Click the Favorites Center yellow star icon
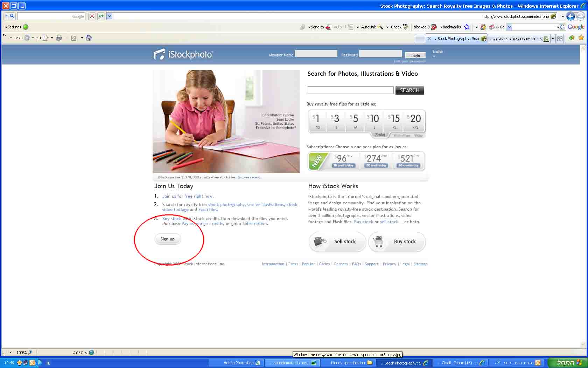The height and width of the screenshot is (368, 588). tap(581, 38)
